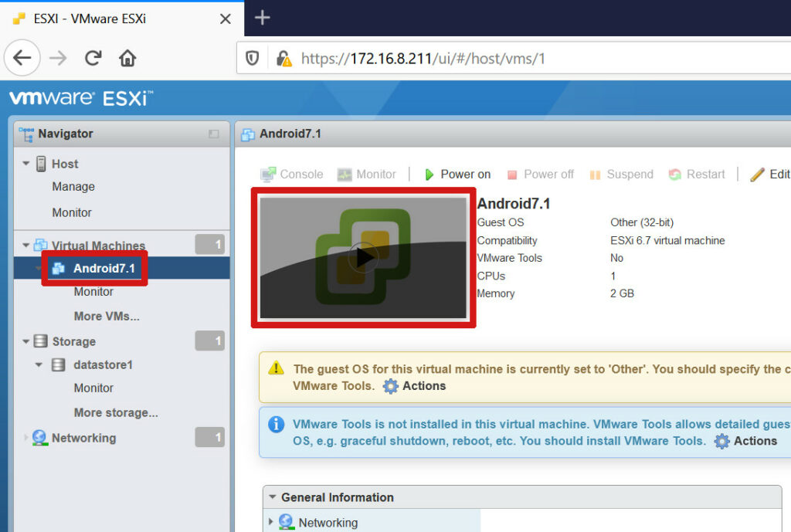The image size is (791, 532).
Task: Click the blue info circle icon
Action: click(x=276, y=424)
